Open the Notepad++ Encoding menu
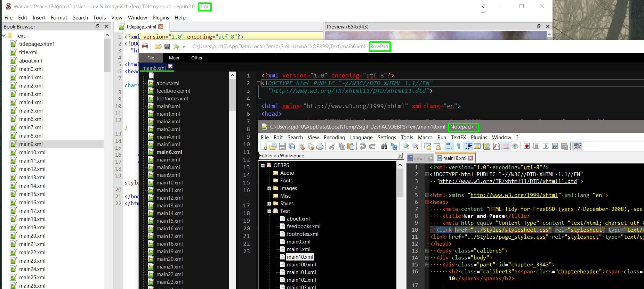This screenshot has height=289, width=644. 334,138
